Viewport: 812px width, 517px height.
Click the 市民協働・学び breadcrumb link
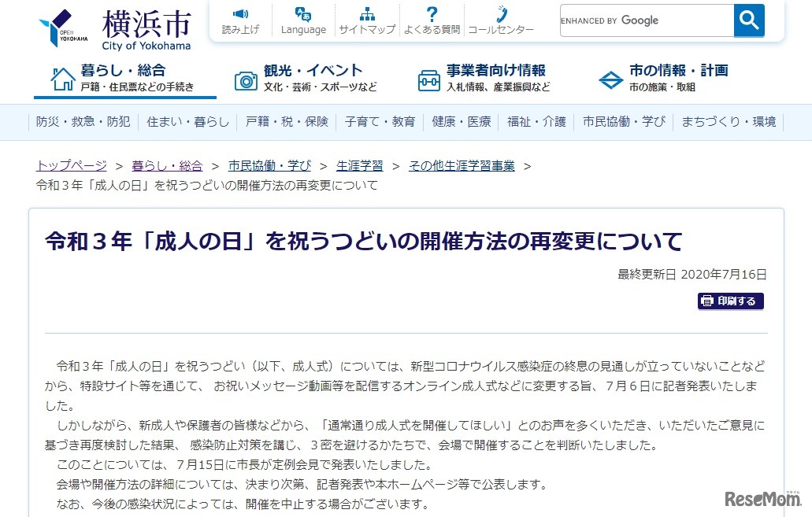[269, 166]
